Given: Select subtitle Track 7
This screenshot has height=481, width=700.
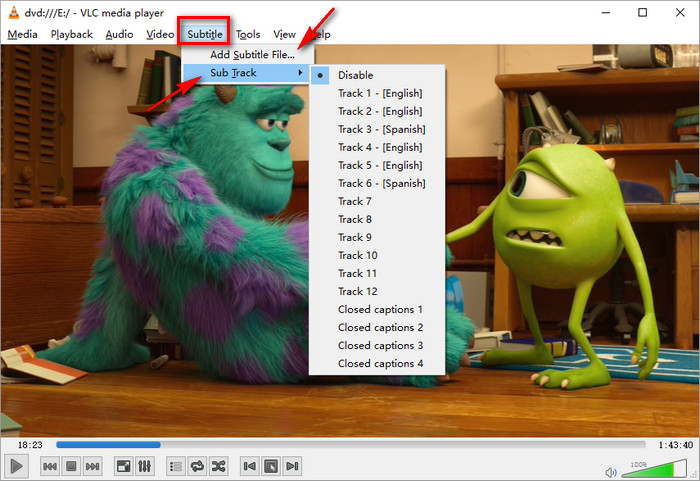Looking at the screenshot, I should (377, 201).
